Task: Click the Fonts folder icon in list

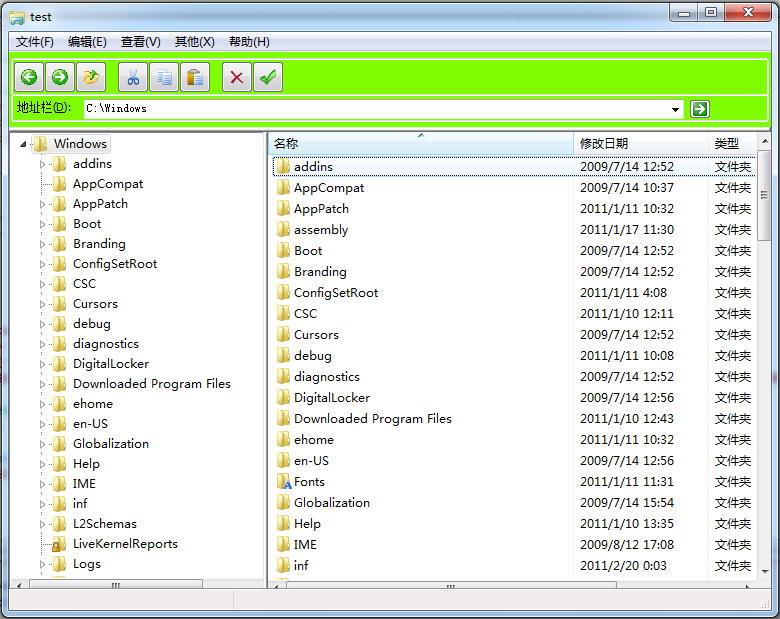Action: [x=284, y=482]
